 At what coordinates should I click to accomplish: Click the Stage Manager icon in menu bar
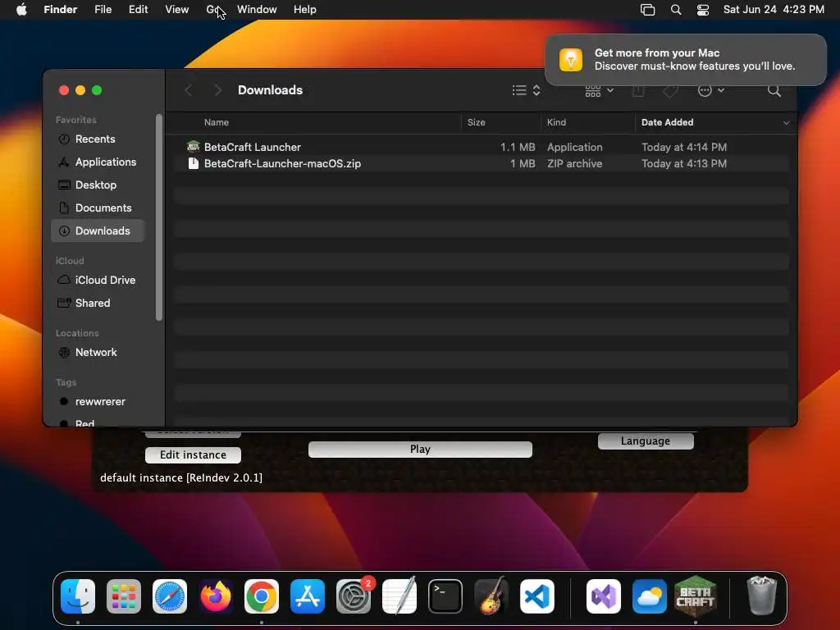point(648,10)
